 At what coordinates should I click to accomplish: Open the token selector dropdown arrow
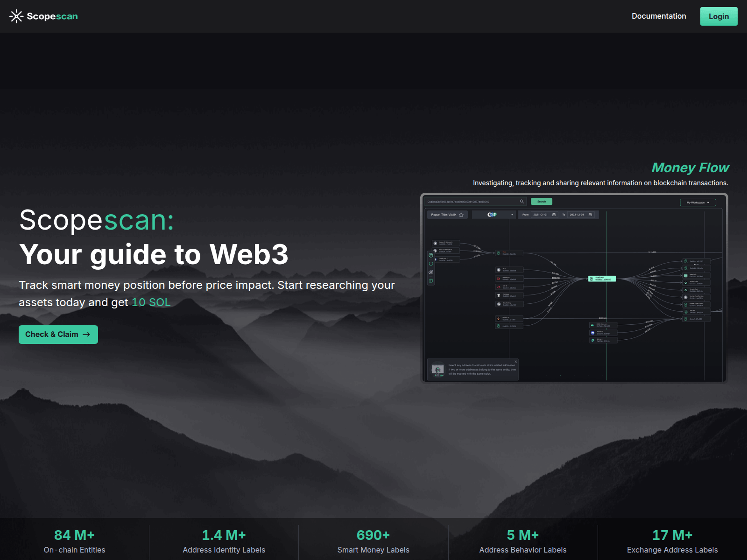click(x=512, y=215)
